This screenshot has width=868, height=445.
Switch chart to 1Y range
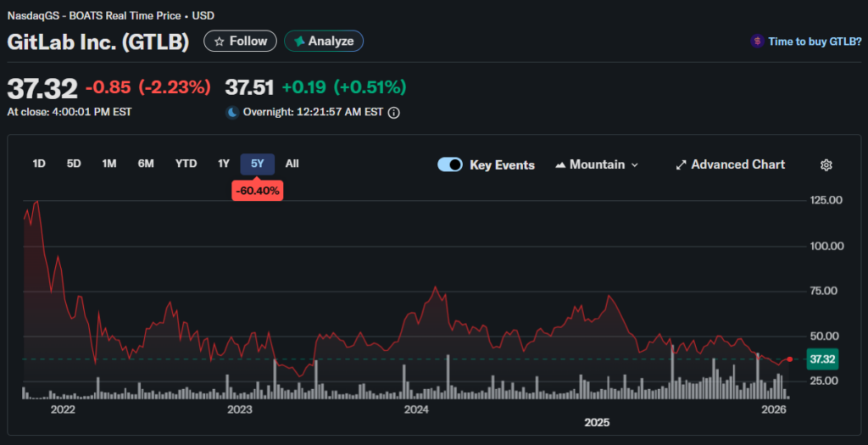tap(224, 164)
